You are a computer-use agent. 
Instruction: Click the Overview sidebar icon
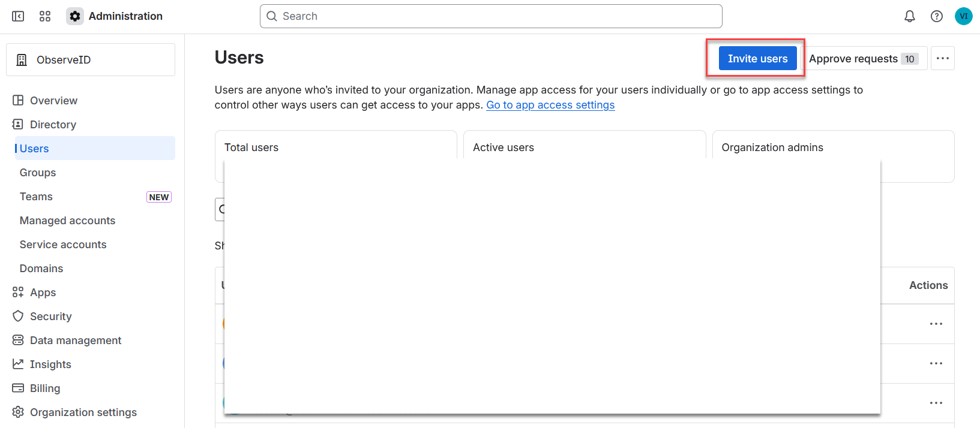[18, 100]
